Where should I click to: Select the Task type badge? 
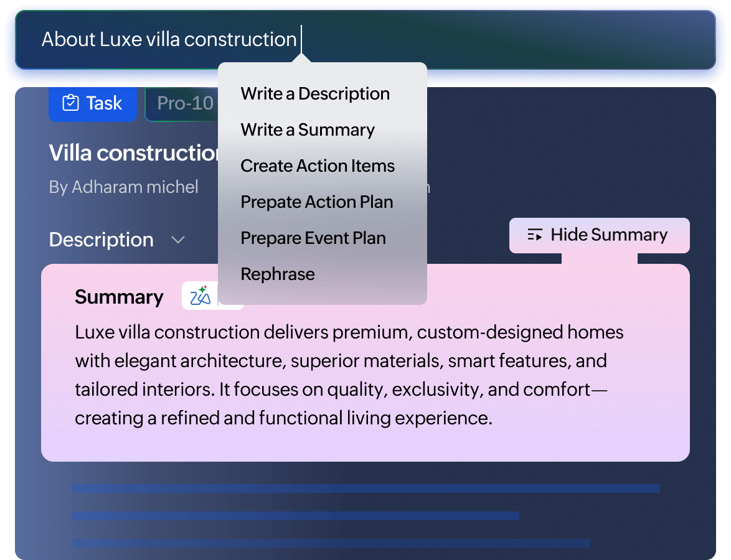[92, 103]
